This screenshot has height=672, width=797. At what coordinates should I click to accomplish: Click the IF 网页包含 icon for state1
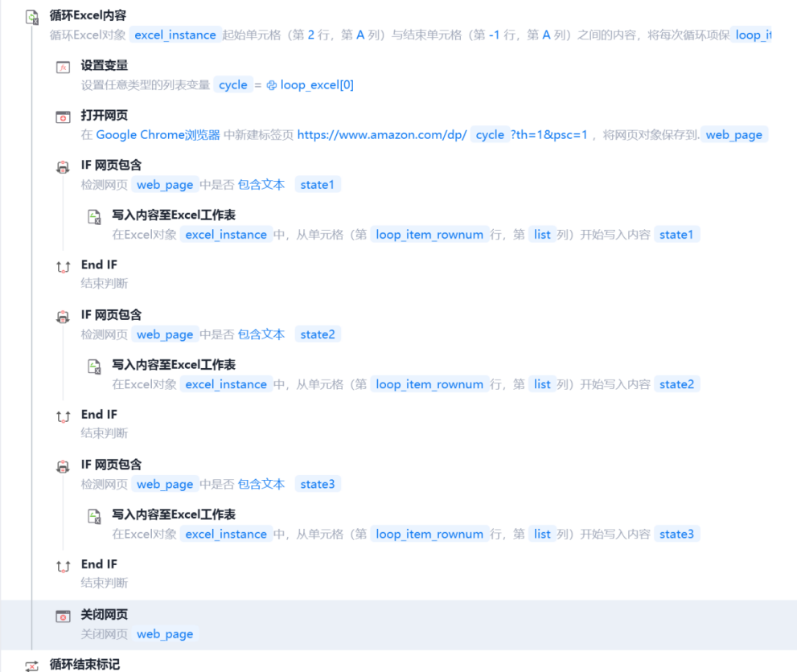click(63, 167)
